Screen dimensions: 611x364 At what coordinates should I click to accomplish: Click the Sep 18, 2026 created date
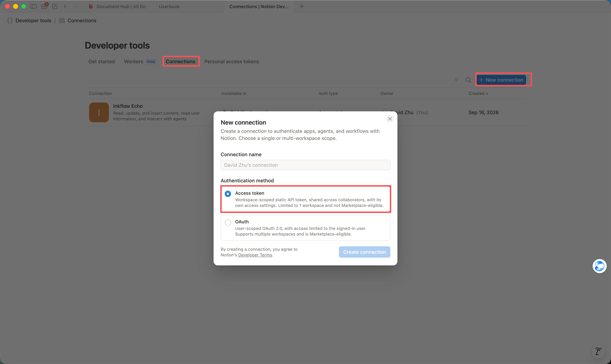point(483,112)
